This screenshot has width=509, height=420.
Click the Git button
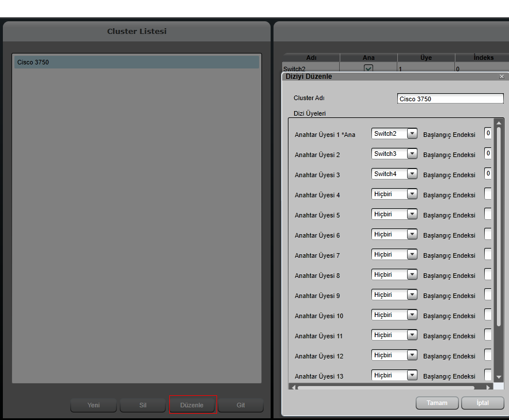click(x=241, y=405)
